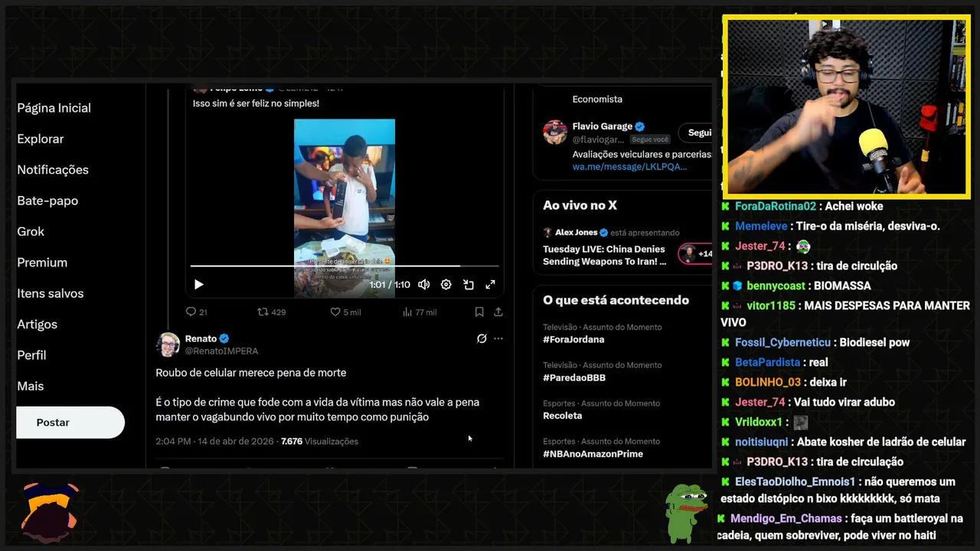Share the video tweet
This screenshot has height=551, width=980.
tap(498, 312)
